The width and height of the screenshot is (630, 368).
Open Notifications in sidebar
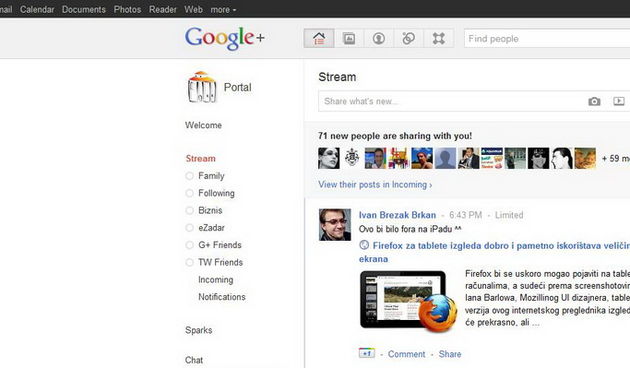[x=222, y=297]
